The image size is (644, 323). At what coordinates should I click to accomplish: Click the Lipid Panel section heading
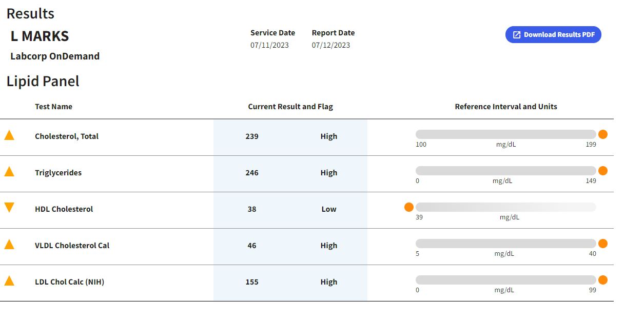pos(43,82)
